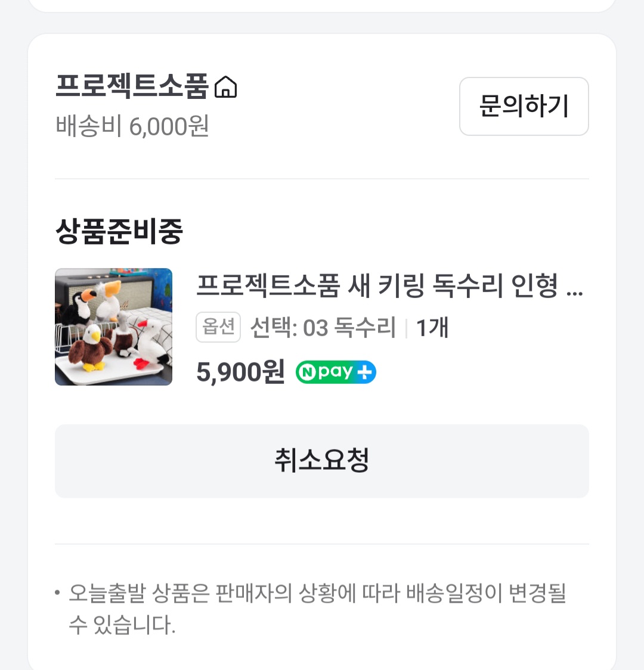
Task: Request cancellation with the 취소요청 button
Action: [322, 461]
